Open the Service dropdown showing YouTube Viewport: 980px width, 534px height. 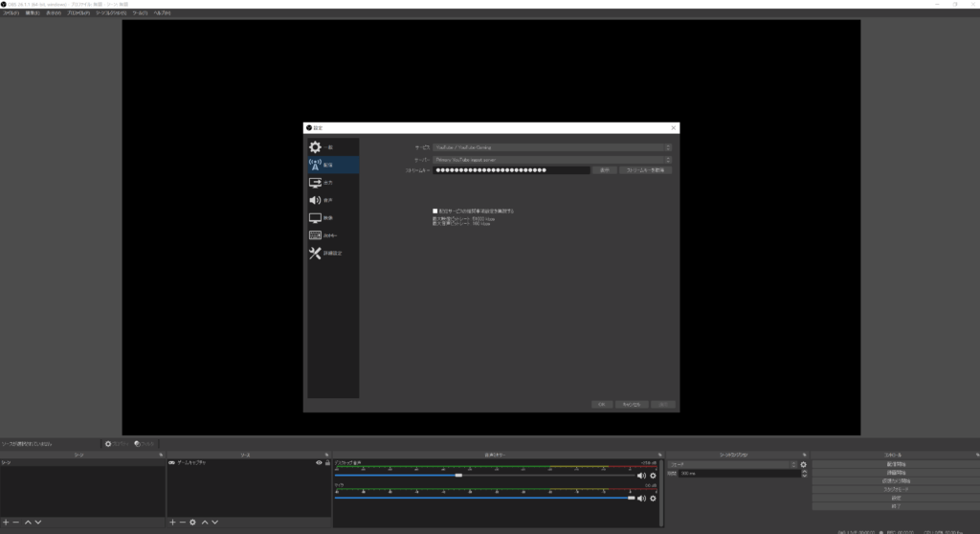(552, 147)
